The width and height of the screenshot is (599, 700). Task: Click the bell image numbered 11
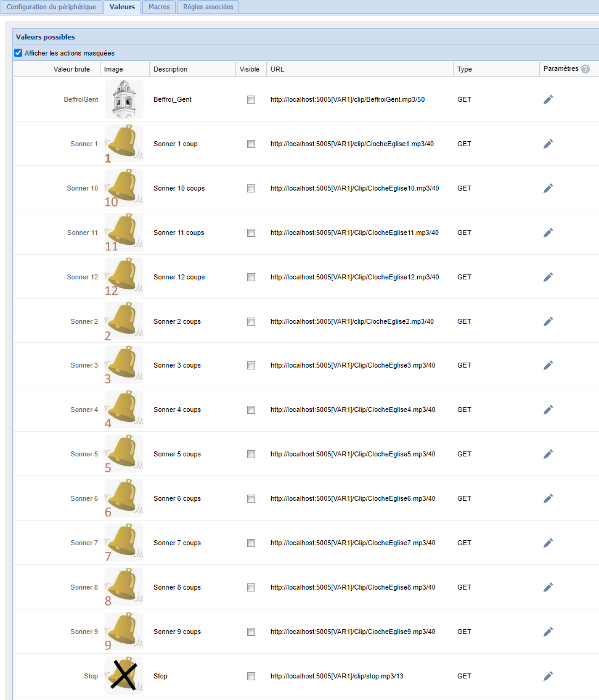(x=124, y=233)
